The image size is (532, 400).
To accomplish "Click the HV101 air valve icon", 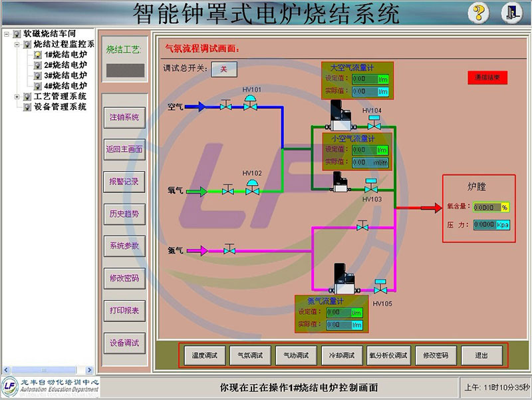I will coord(251,104).
